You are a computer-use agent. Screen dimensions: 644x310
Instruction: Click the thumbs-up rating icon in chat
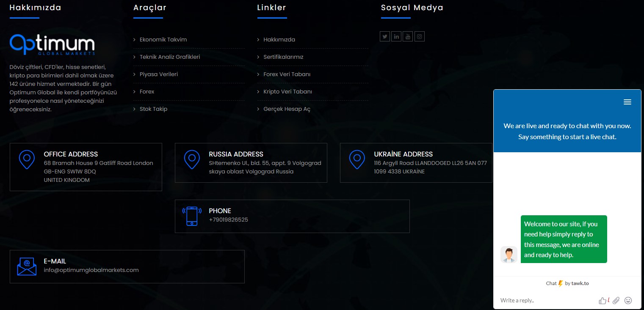click(603, 301)
